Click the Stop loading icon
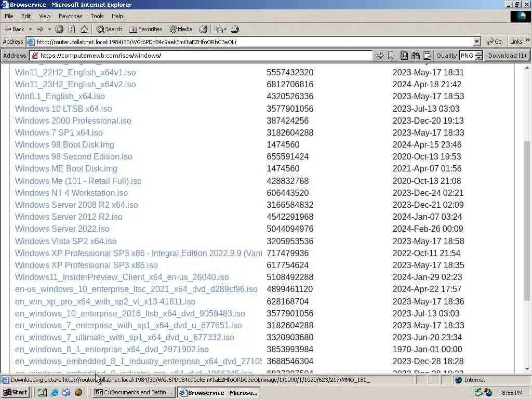The width and height of the screenshot is (532, 399). [x=59, y=29]
